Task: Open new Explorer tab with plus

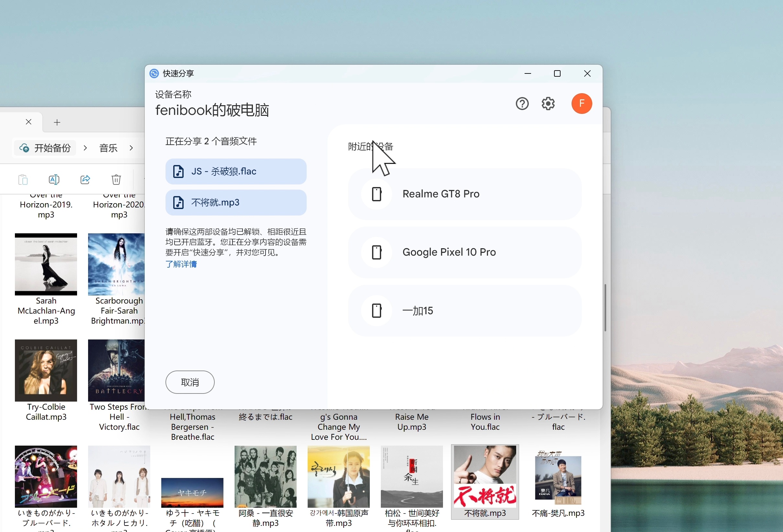Action: click(57, 122)
